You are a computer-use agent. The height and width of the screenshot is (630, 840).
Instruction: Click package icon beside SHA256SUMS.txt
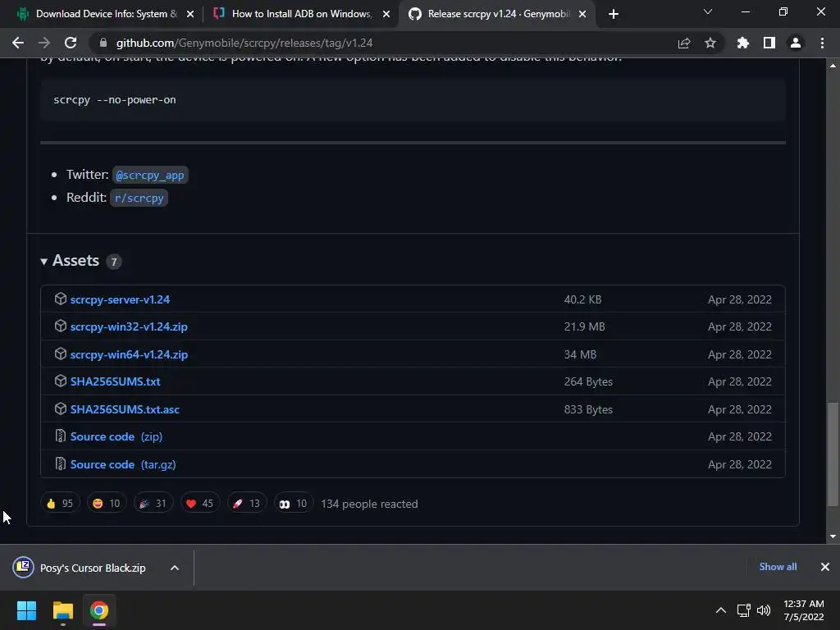61,381
